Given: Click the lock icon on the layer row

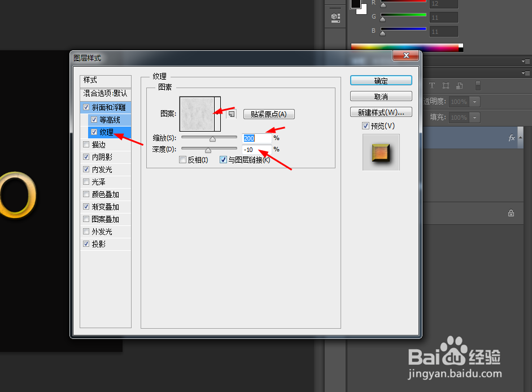Looking at the screenshot, I should pyautogui.click(x=511, y=213).
